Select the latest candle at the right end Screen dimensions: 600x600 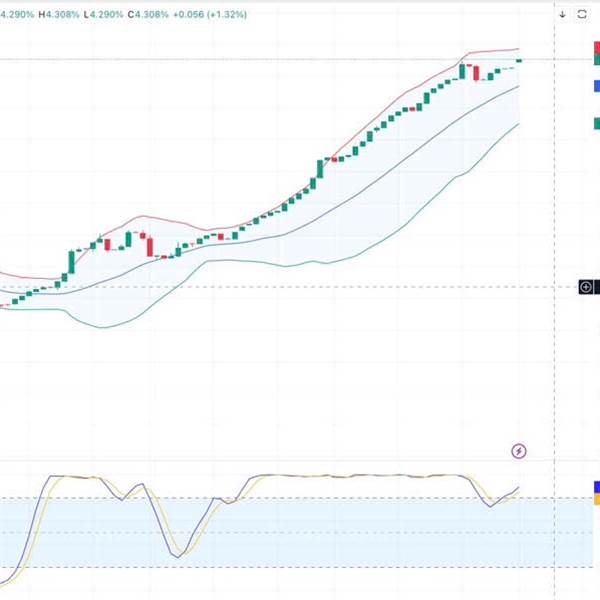[x=519, y=60]
